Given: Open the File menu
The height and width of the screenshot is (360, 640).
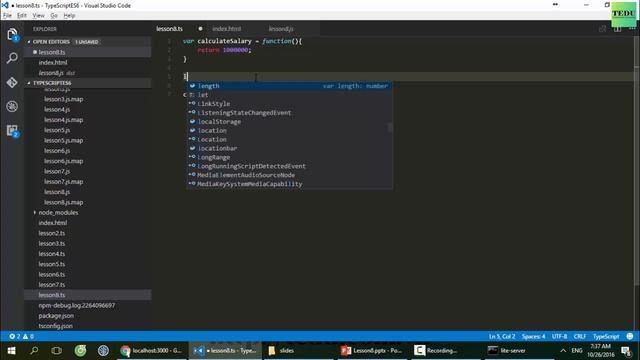Looking at the screenshot, I should 7,16.
